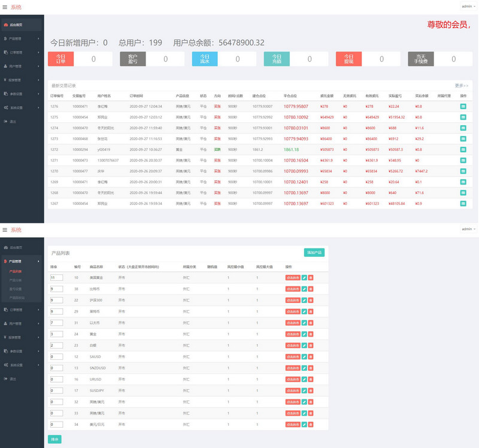Collapse 产品管理 in the lower panel sidebar
Screen dimensions: 479x448
(x=22, y=261)
